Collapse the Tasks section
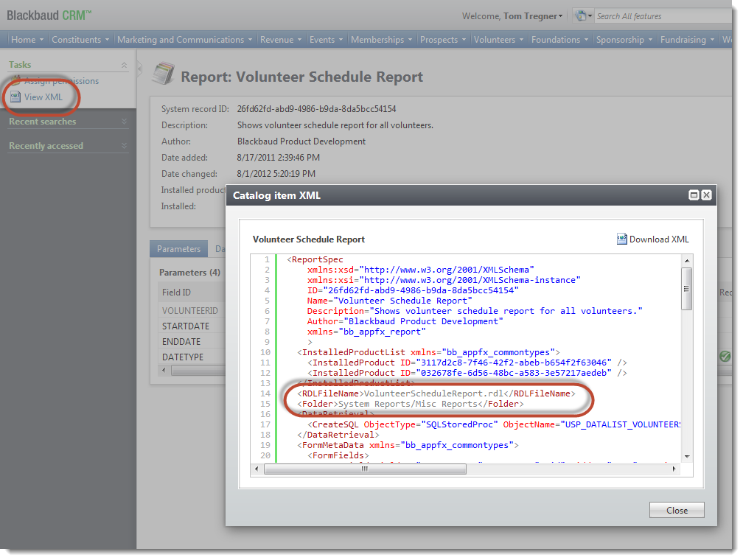743x560 pixels. [124, 65]
